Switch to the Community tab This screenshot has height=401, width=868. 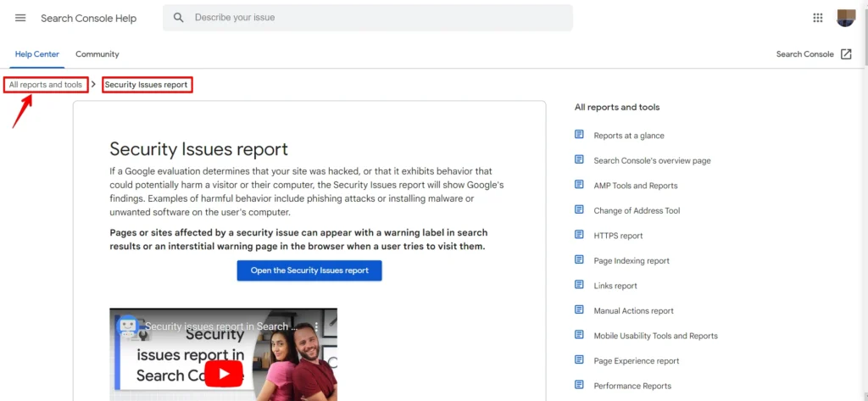click(x=97, y=54)
